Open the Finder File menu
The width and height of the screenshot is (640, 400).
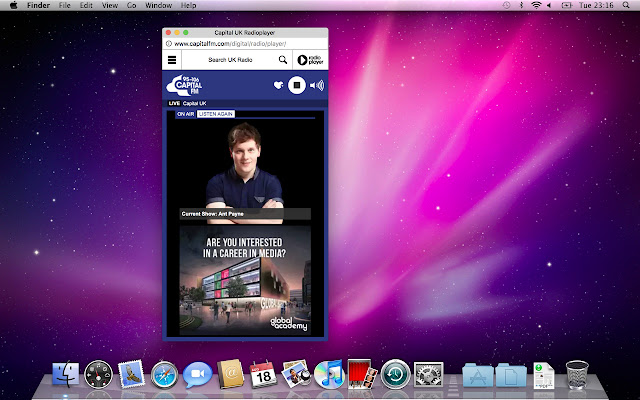[64, 6]
